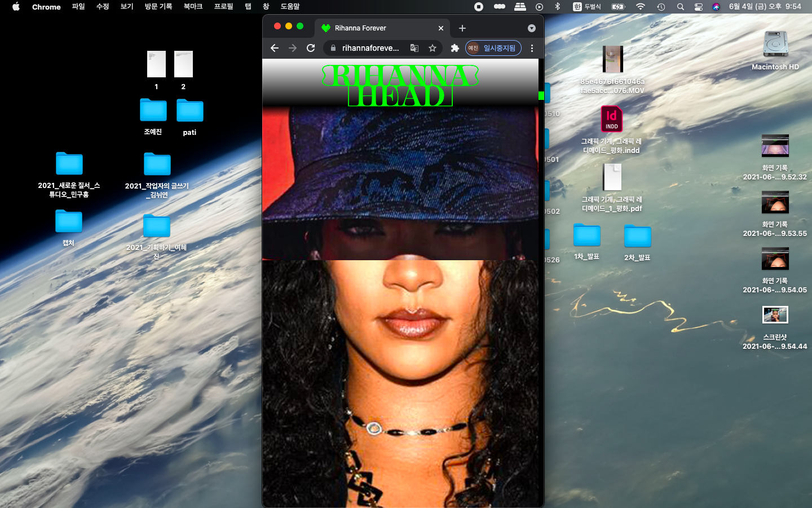Select the 2021_새로운 질서_스튜디오_민구홍 folder
The image size is (812, 508).
pyautogui.click(x=69, y=164)
